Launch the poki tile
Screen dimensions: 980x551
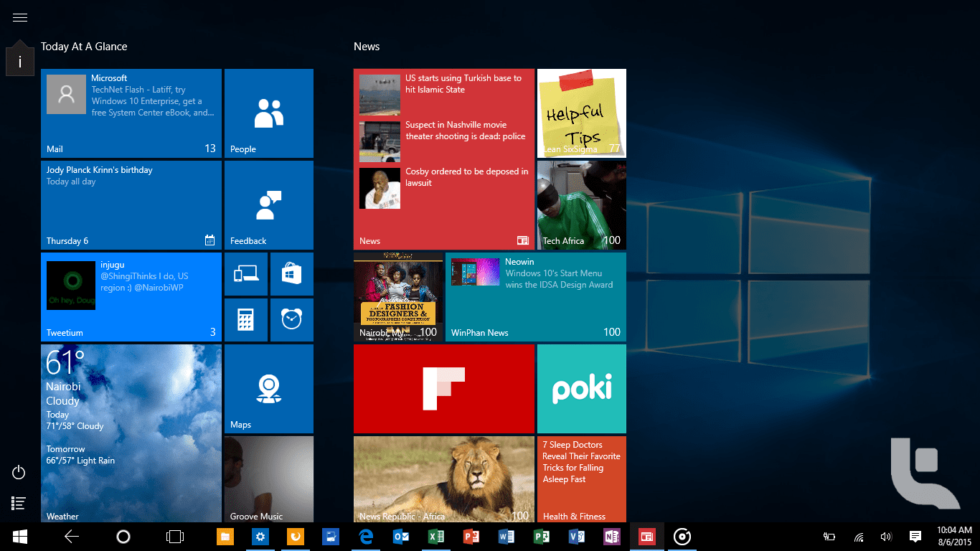[x=582, y=389]
